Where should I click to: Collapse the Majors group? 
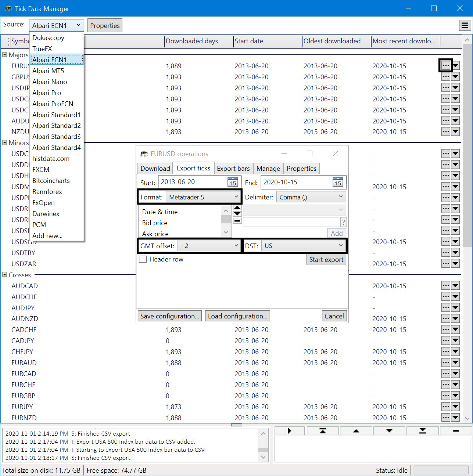[x=5, y=54]
